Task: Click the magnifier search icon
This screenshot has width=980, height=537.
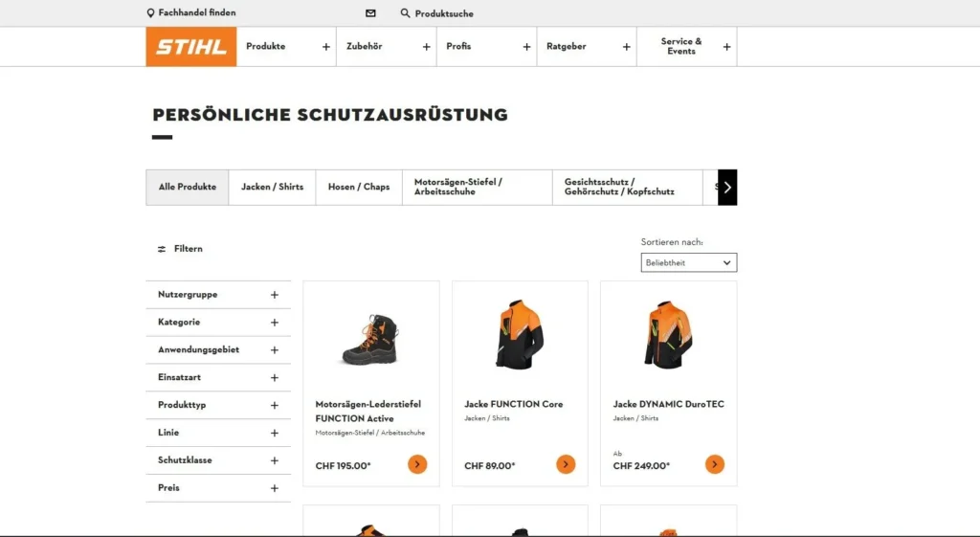Action: 405,13
